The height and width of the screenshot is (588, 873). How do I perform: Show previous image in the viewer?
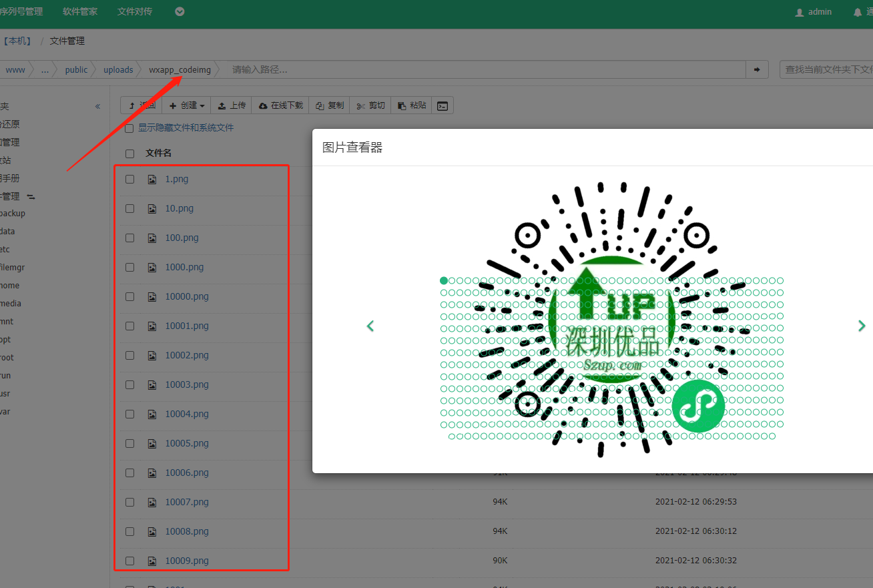click(370, 326)
